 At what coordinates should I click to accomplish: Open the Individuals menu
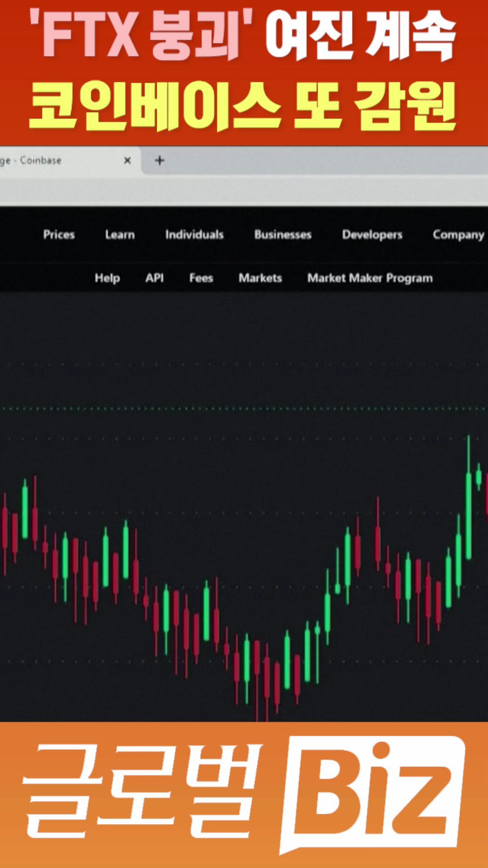pos(194,235)
